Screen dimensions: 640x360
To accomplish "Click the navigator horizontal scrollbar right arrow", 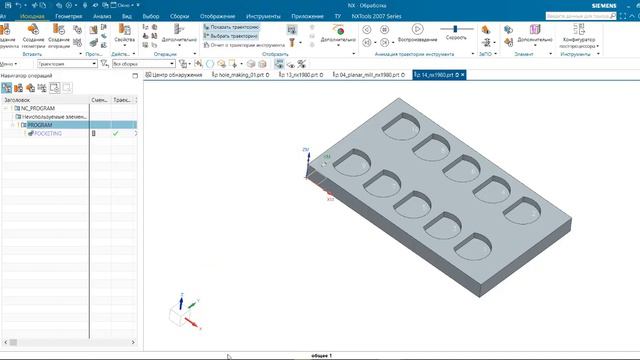I will 133,342.
